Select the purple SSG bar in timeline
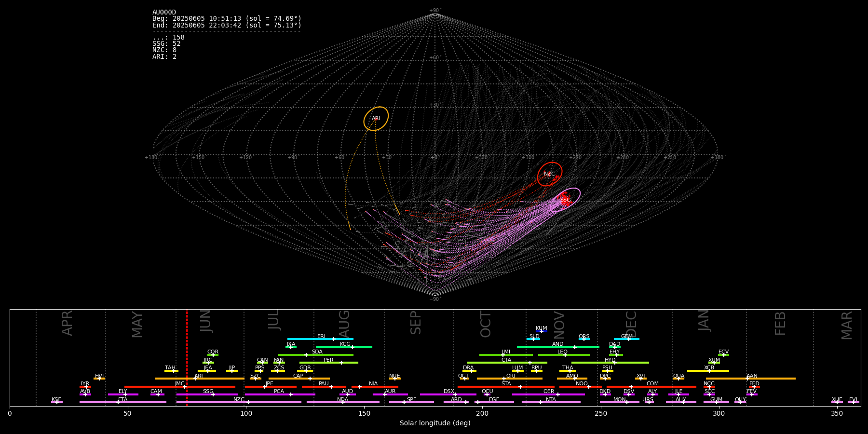This screenshot has width=868, height=434. [x=207, y=394]
